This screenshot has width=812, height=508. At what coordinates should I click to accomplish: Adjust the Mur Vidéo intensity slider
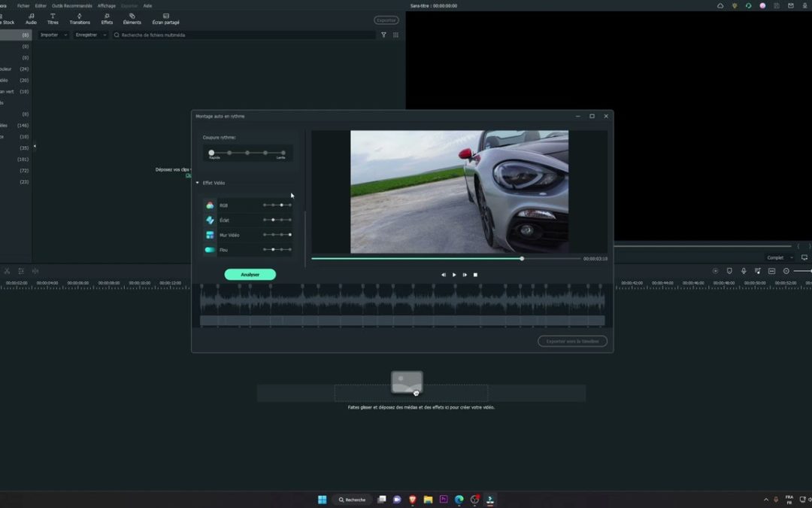(277, 235)
